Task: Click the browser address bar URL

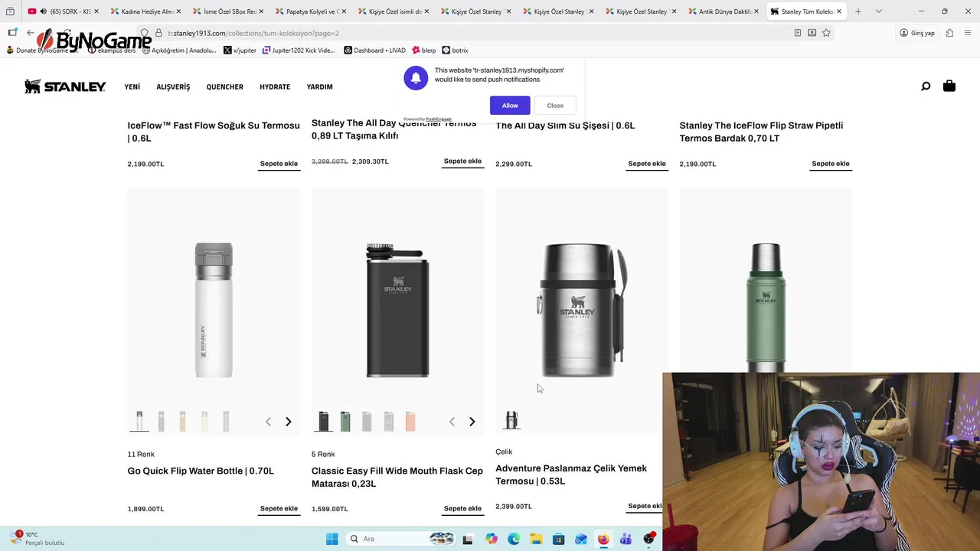Action: 253,33
